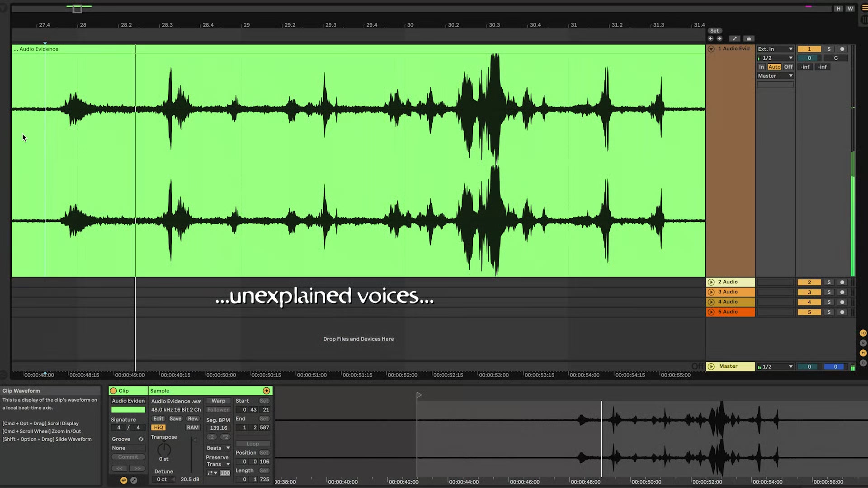Launch the 5 Audio track play button

(x=711, y=312)
